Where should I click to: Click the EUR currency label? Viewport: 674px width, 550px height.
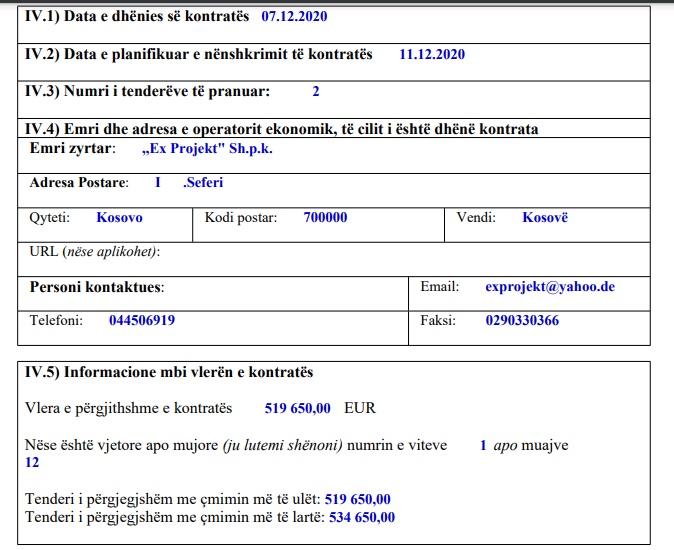pos(360,408)
